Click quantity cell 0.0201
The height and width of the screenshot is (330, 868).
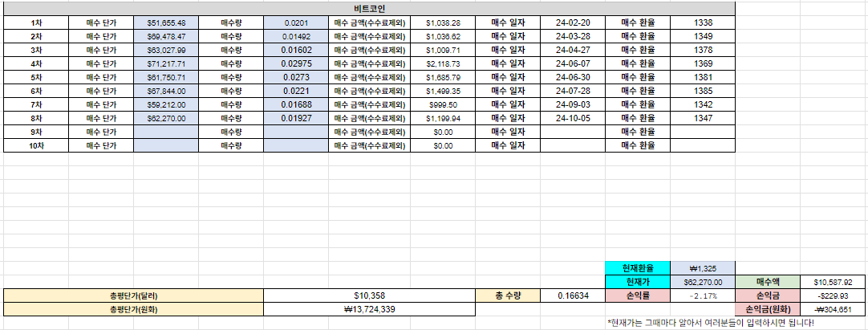[x=296, y=22]
